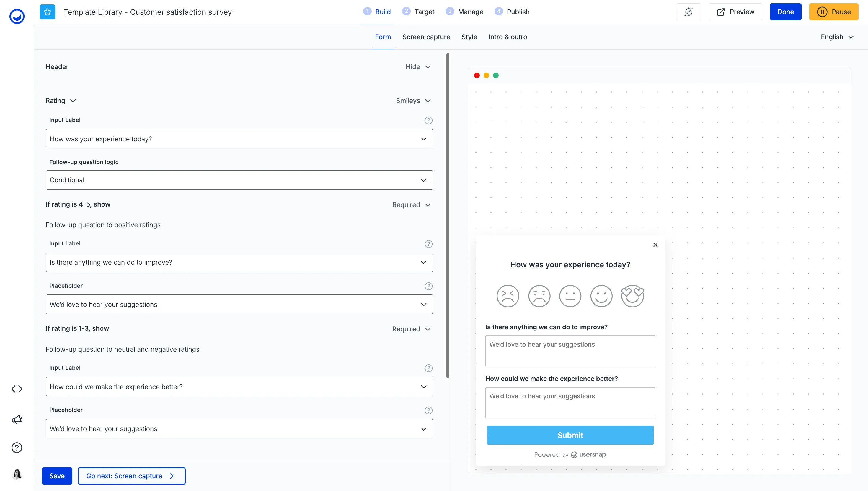Open the English language dropdown
Viewport: 868px width, 491px height.
point(837,37)
